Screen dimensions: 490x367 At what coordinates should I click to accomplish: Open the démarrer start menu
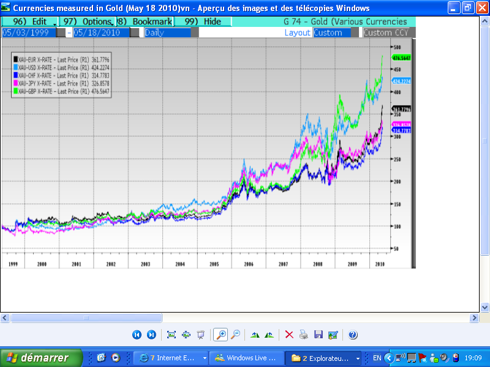41,358
